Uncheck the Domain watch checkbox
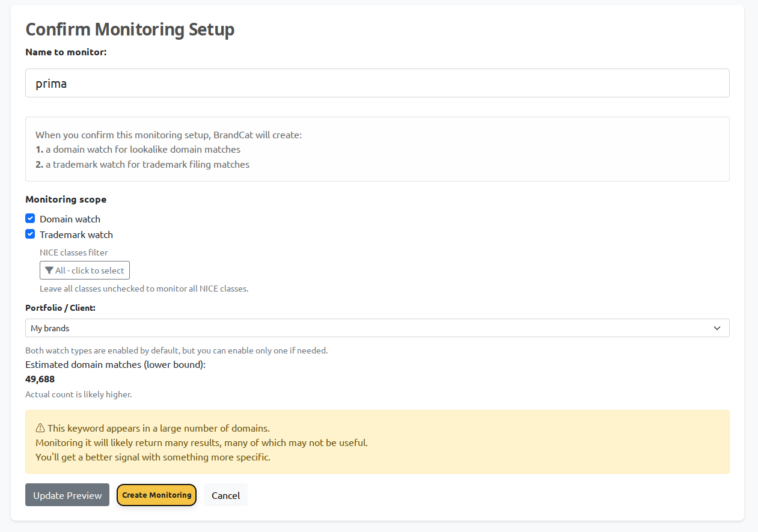The image size is (758, 532). click(30, 218)
